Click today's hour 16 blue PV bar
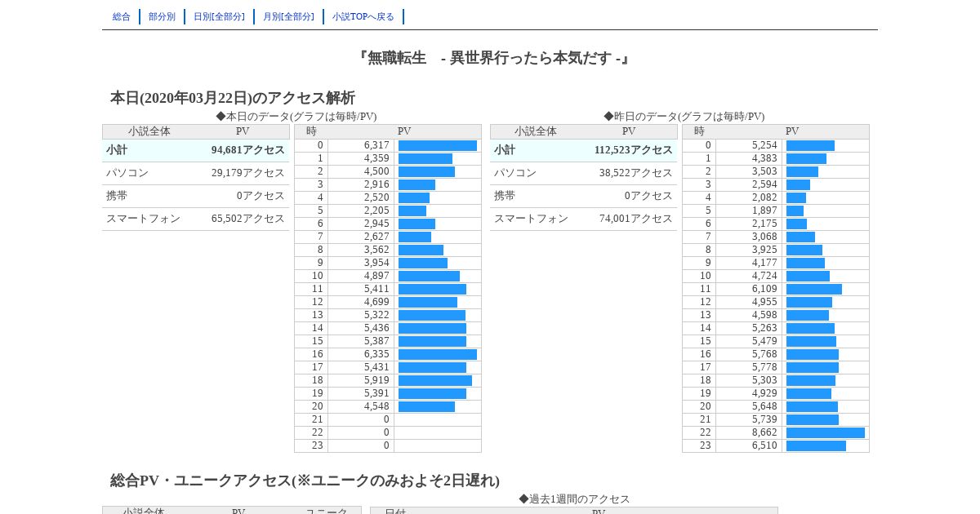The image size is (980, 514). [438, 355]
